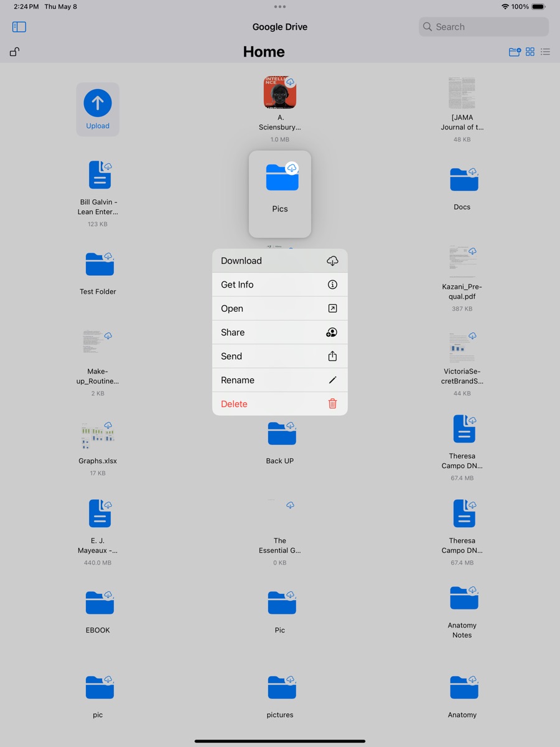The height and width of the screenshot is (747, 560).
Task: Open A. Sciensbury magazine thumbnail
Action: coord(280,93)
